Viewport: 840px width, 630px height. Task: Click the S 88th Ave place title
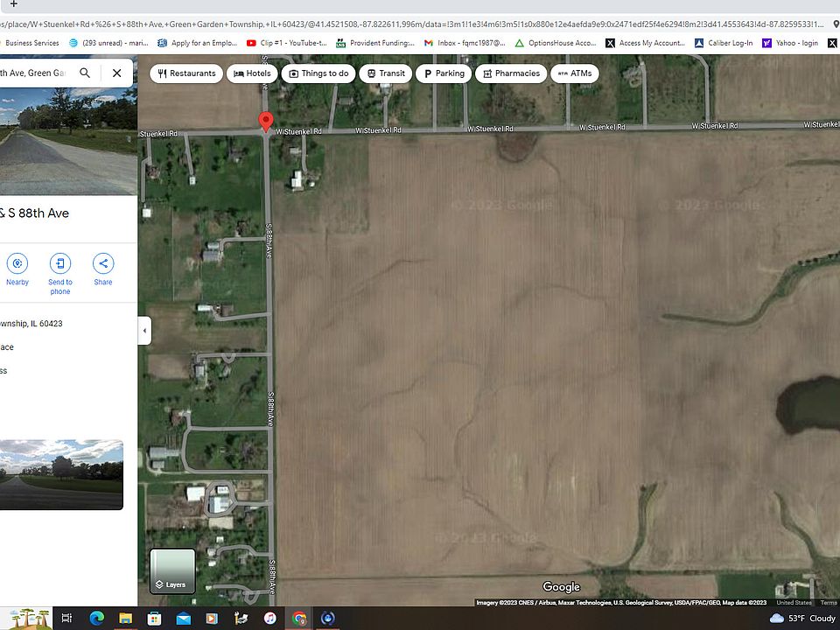34,213
